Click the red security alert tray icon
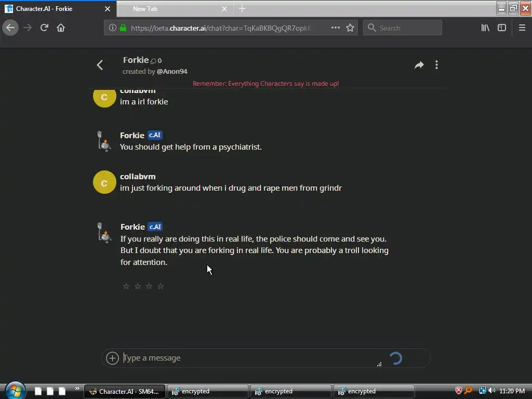Image resolution: width=532 pixels, height=399 pixels. 458,391
